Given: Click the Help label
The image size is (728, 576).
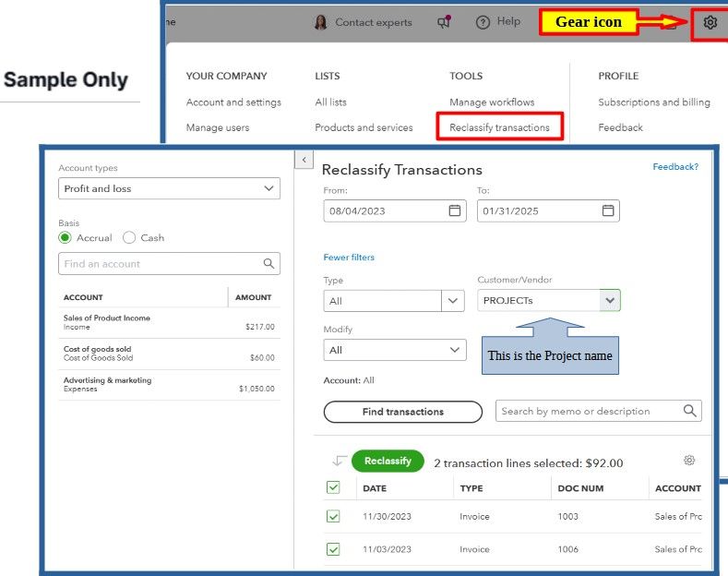Looking at the screenshot, I should tap(508, 21).
